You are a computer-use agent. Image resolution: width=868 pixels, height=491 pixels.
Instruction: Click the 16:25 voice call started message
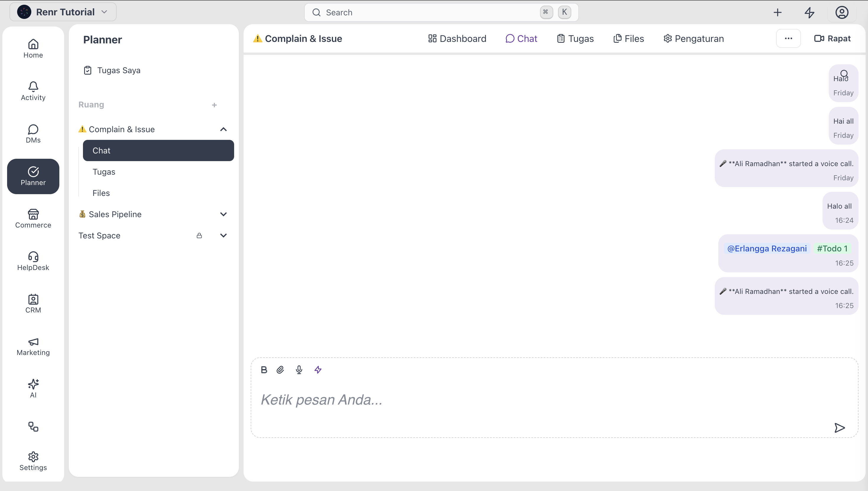786,297
